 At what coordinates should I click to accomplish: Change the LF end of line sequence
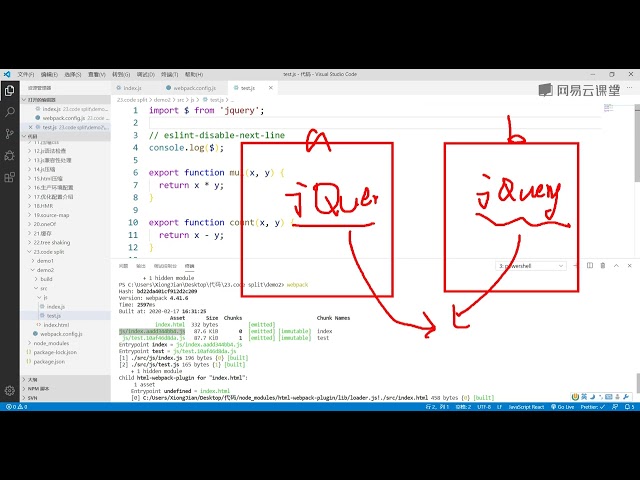tap(499, 407)
